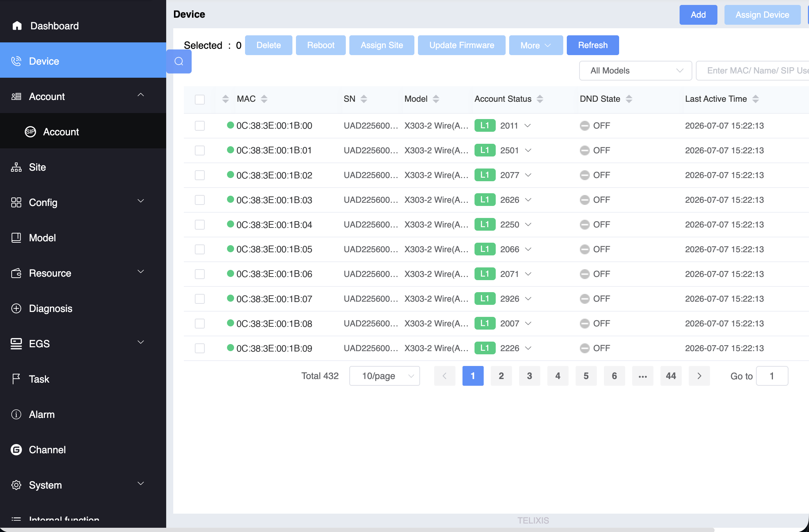Screen dimensions: 809x532
Task: Click the Reboot button
Action: [x=321, y=45]
